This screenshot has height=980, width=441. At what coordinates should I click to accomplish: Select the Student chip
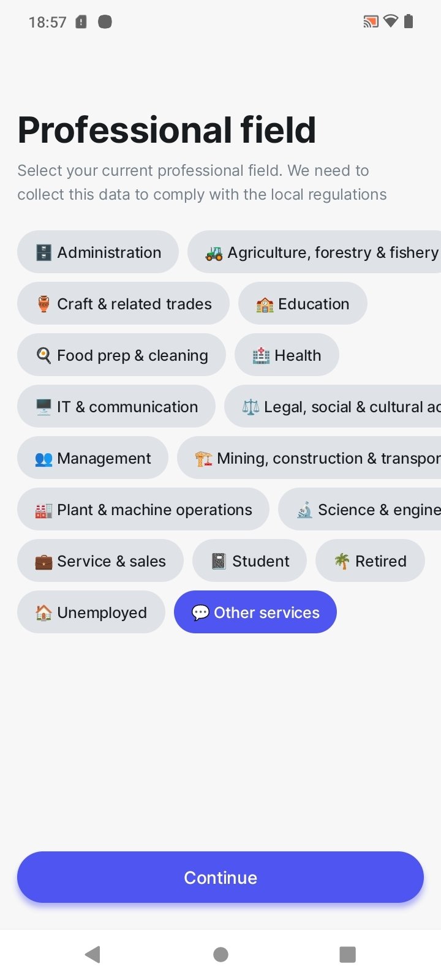tap(249, 560)
